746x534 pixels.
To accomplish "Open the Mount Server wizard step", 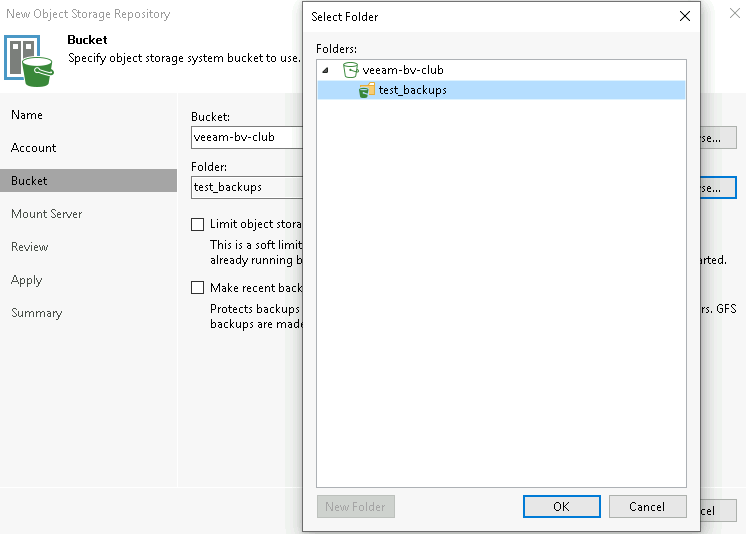I will [x=47, y=214].
